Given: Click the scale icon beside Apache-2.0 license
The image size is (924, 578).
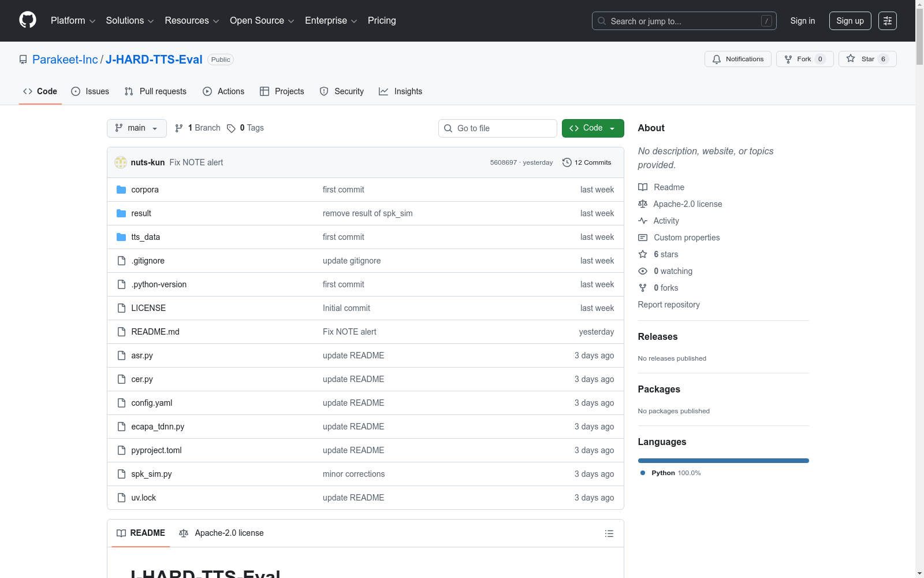Looking at the screenshot, I should click(x=643, y=204).
